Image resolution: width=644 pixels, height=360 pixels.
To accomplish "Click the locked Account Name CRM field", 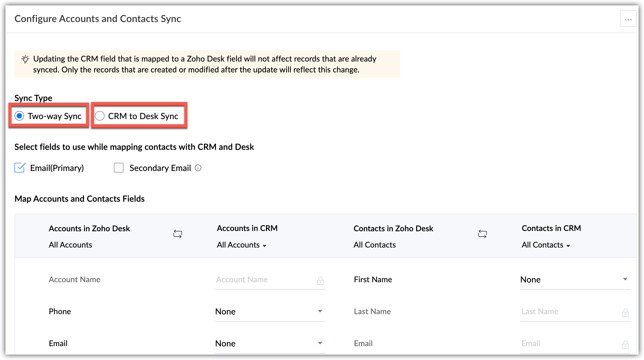I will (x=270, y=279).
